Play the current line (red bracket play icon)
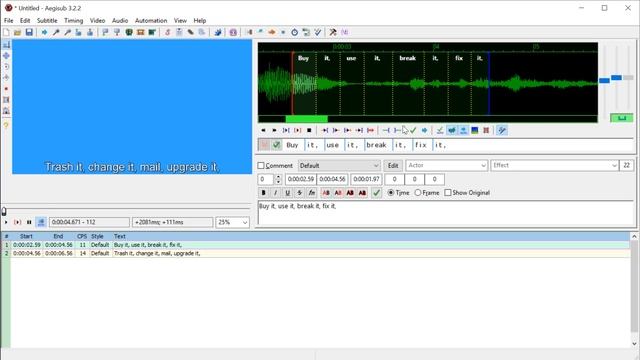Viewport: 640px width, 360px height. coord(298,130)
